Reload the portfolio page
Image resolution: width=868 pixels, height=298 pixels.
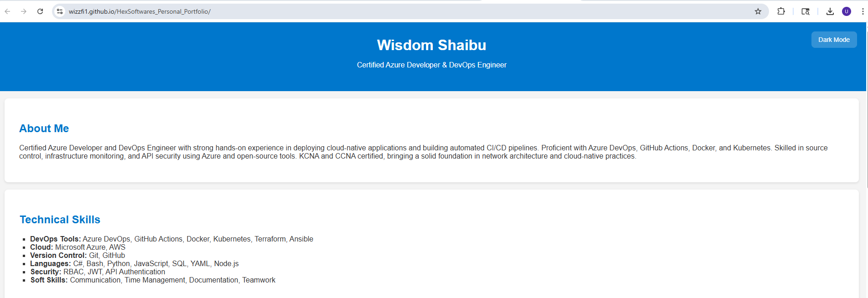[40, 11]
